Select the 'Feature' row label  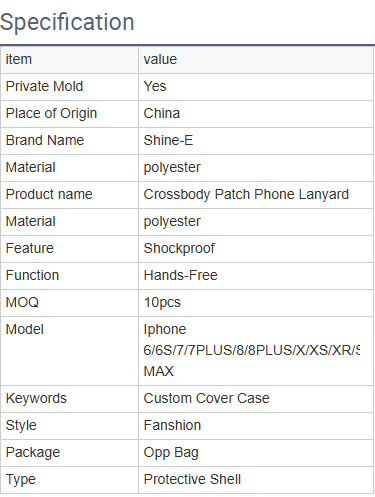30,248
